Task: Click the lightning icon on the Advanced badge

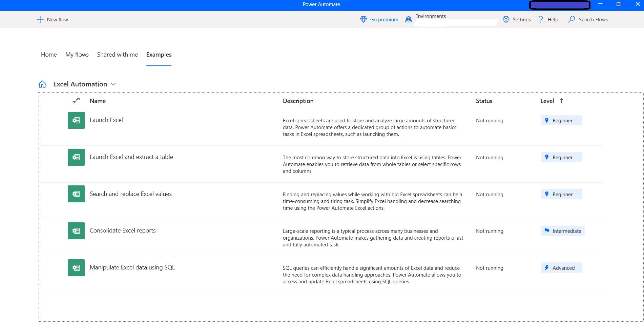Action: 546,268
